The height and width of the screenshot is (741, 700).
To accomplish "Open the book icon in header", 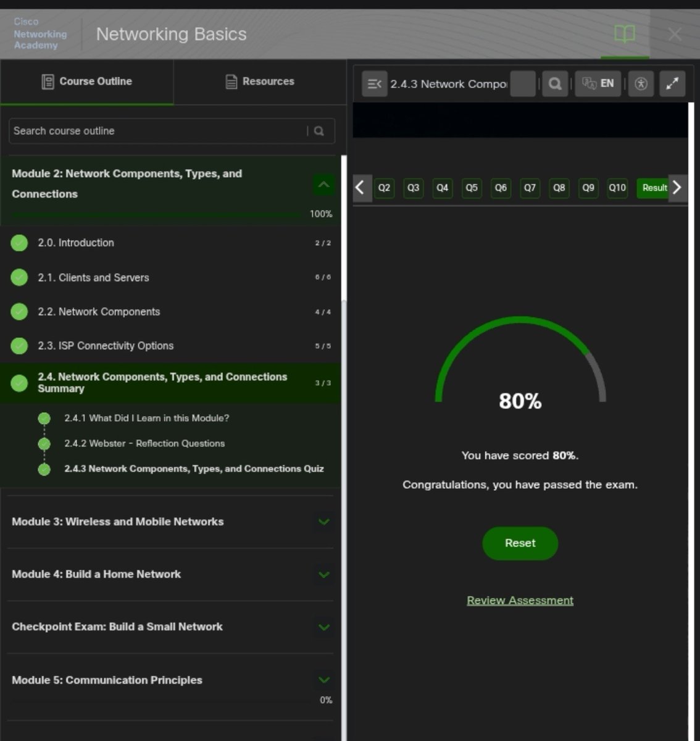I will click(x=625, y=34).
